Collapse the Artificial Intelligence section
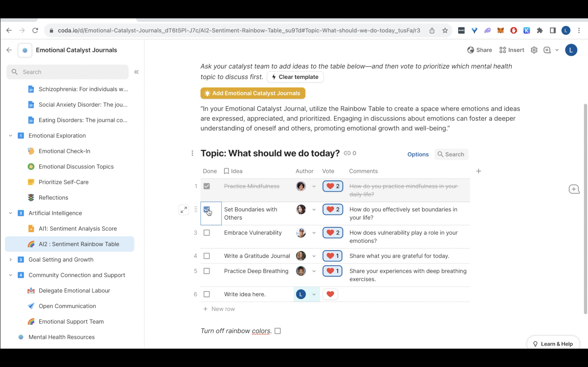 [x=10, y=213]
